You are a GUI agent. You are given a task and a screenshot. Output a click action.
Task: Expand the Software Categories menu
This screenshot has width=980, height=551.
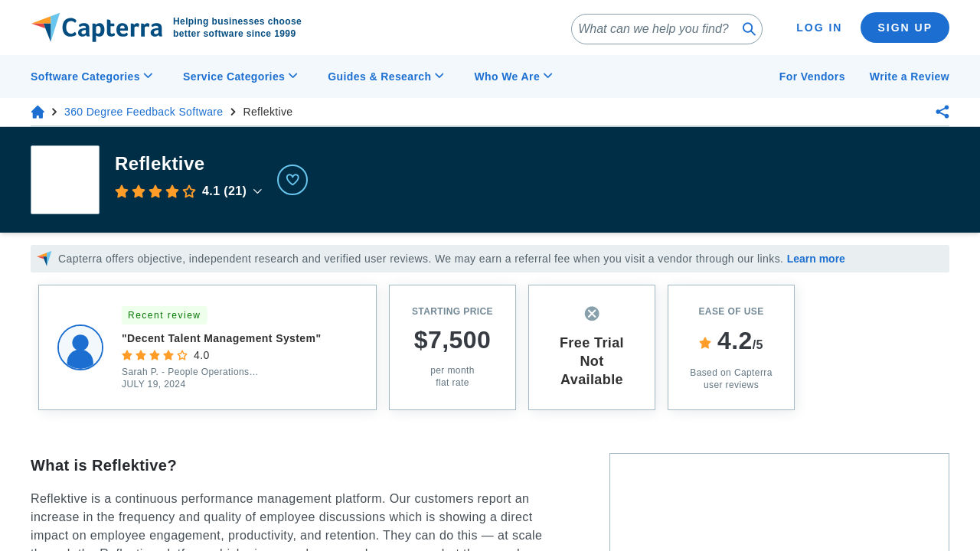point(92,77)
